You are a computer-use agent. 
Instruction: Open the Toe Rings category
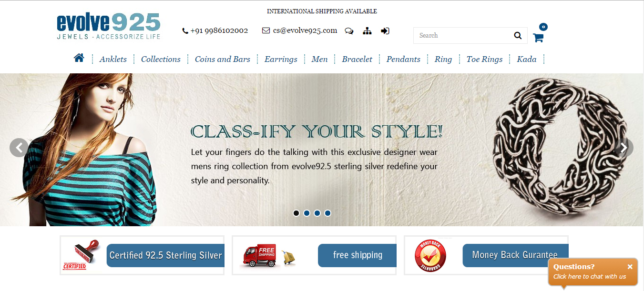[x=484, y=59]
